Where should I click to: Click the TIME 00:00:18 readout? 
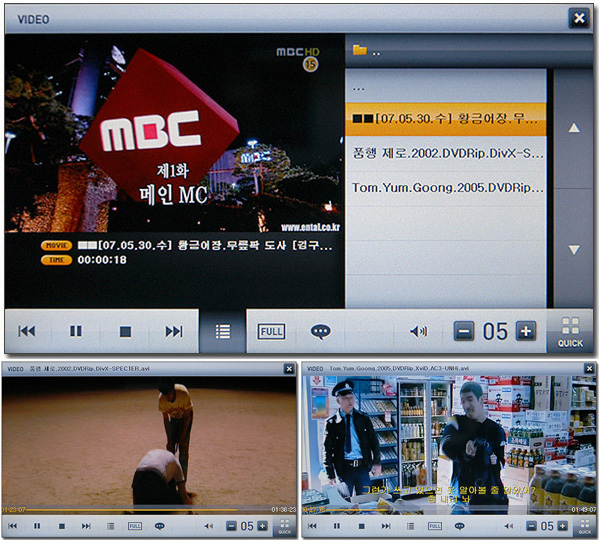pos(102,260)
